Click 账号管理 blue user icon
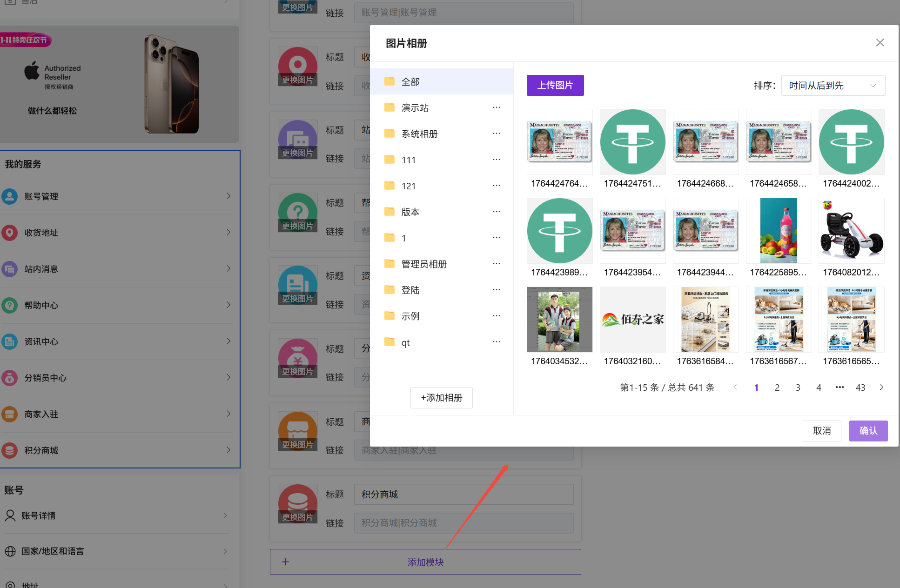Viewport: 900px width, 588px height. (x=10, y=196)
